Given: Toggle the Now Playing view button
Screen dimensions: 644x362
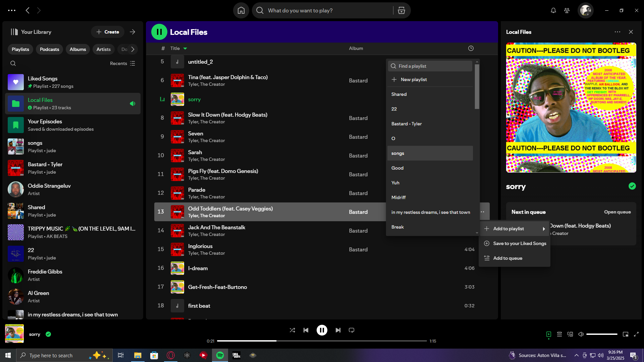Looking at the screenshot, I should tap(548, 334).
